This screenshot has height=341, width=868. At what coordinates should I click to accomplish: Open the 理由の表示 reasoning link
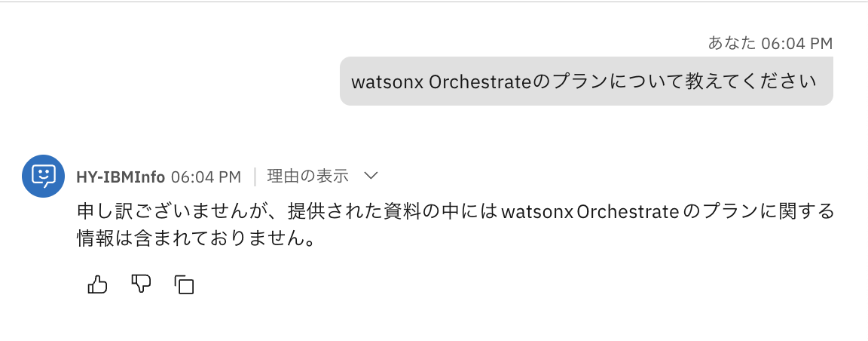coord(308,177)
